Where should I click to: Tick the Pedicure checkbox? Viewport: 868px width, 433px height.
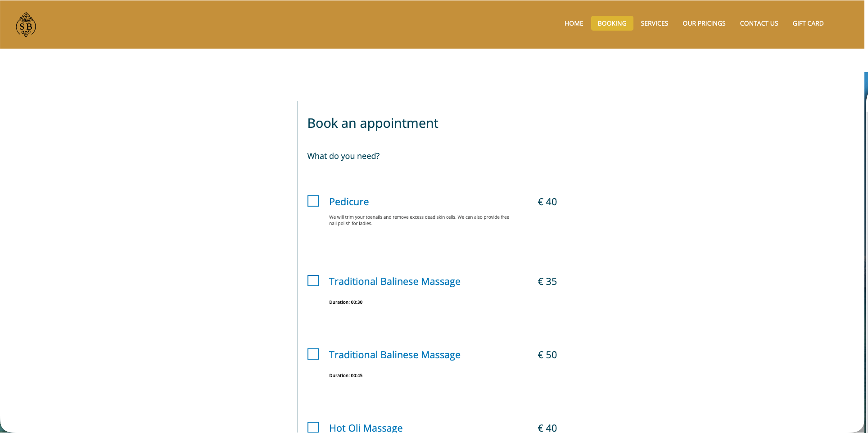coord(313,201)
